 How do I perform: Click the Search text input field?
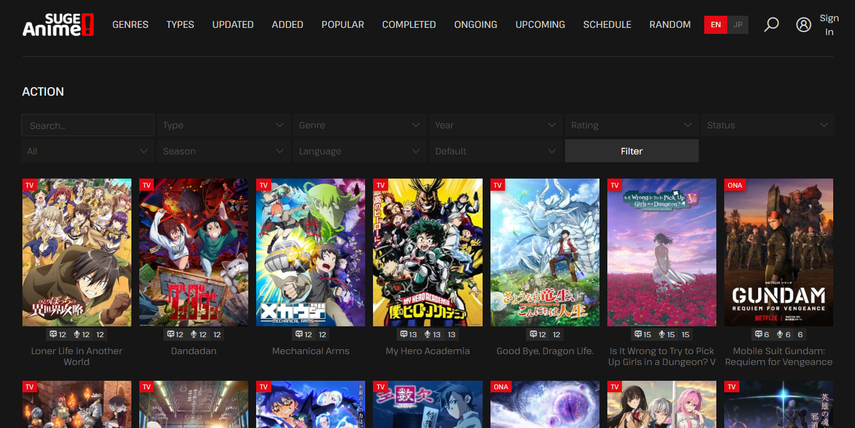pos(88,125)
